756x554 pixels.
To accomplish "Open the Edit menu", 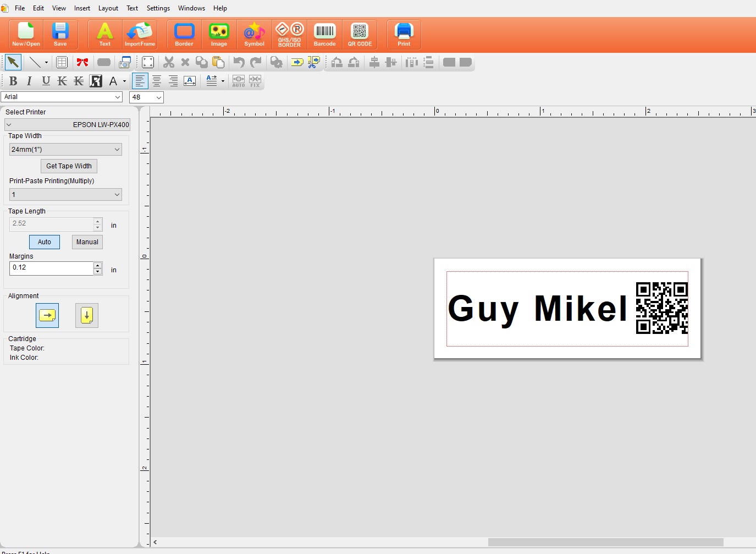I will click(38, 8).
